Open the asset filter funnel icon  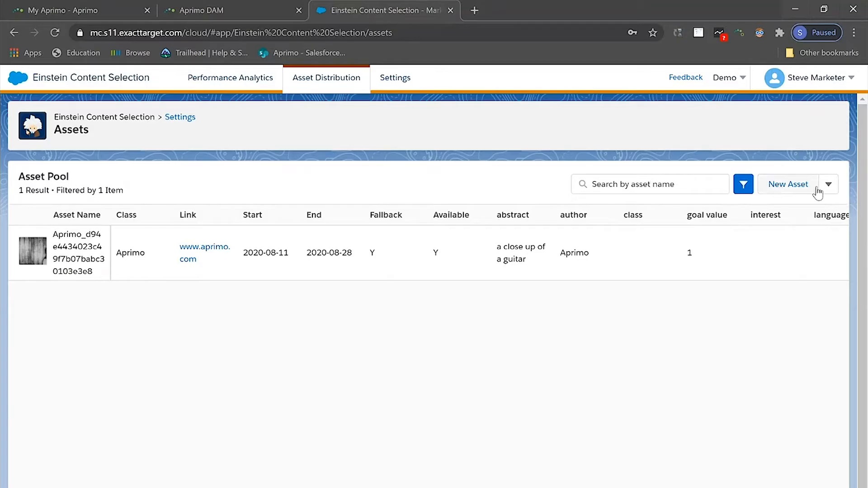click(743, 184)
